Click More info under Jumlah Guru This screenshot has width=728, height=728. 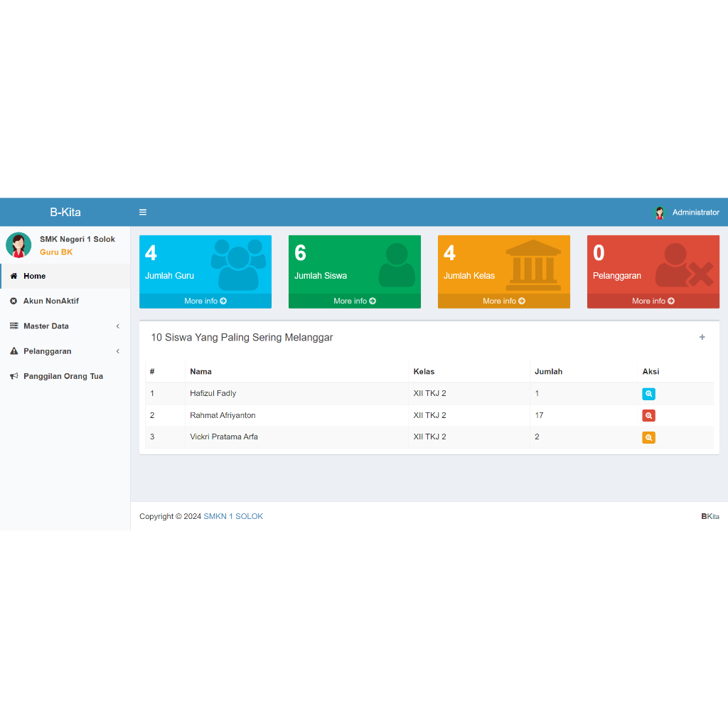pyautogui.click(x=205, y=301)
